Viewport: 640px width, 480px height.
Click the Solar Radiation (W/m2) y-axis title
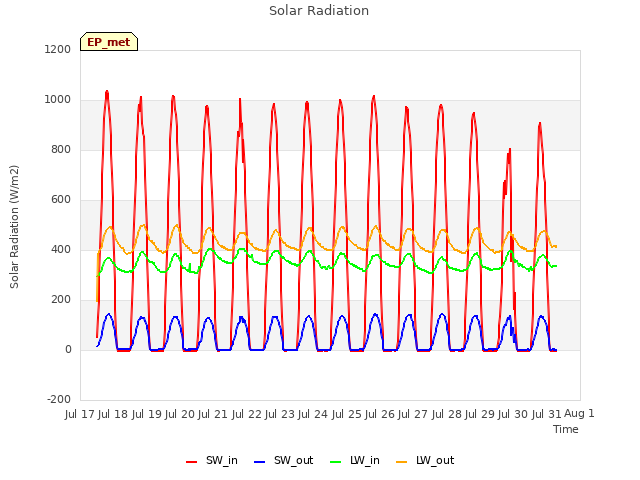pos(14,227)
